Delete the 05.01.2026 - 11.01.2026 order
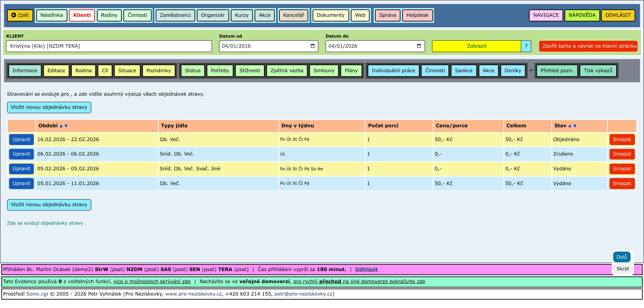This screenshot has height=308, width=644. pyautogui.click(x=622, y=184)
